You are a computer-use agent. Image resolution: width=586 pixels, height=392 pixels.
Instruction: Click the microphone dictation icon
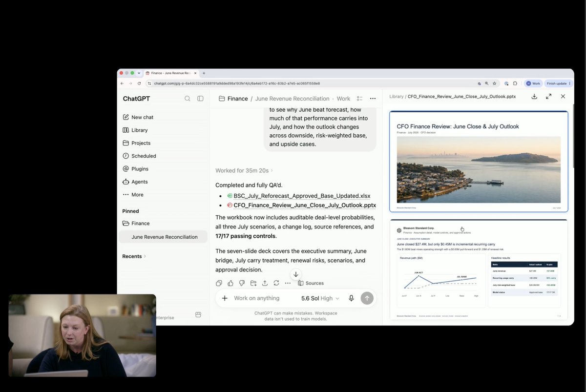(351, 298)
